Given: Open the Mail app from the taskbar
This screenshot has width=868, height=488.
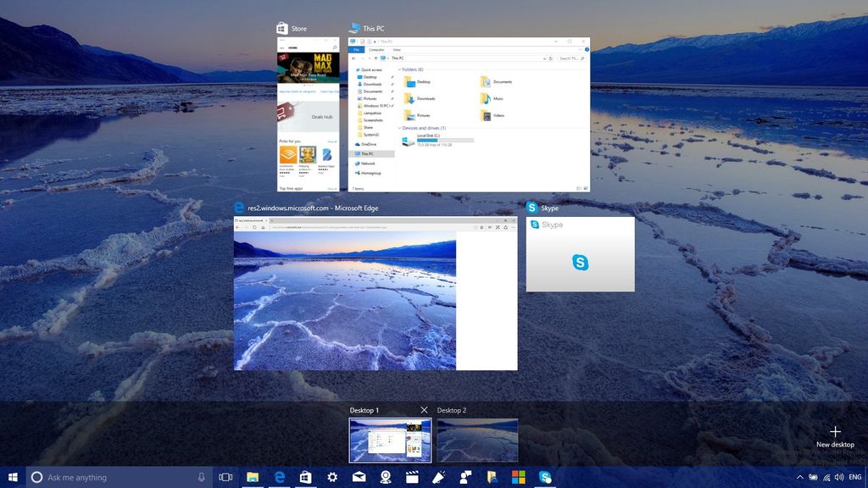Looking at the screenshot, I should coord(359,477).
